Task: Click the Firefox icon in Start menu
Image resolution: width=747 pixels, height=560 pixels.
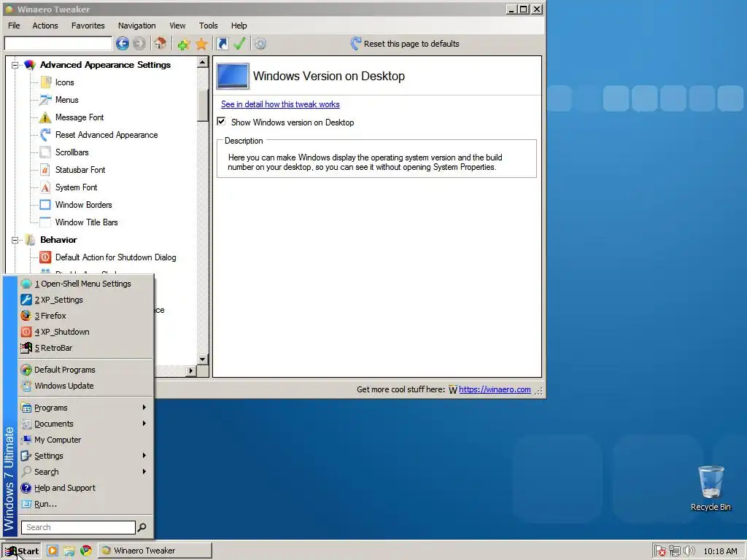Action: click(26, 316)
